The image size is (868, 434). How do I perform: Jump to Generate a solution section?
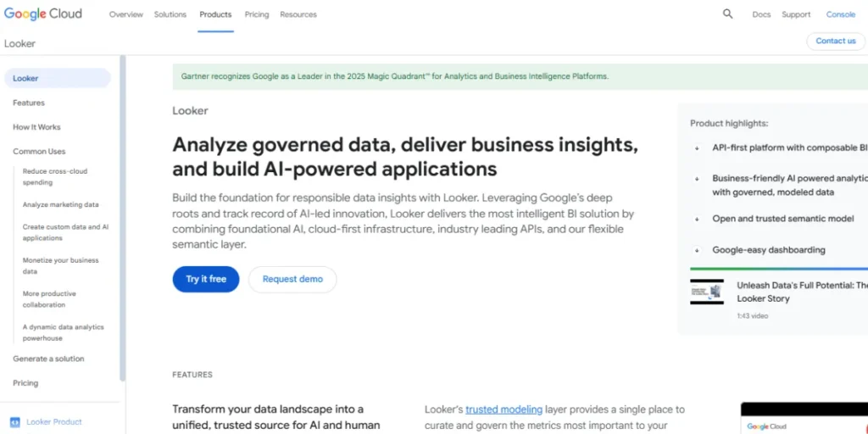pyautogui.click(x=48, y=359)
